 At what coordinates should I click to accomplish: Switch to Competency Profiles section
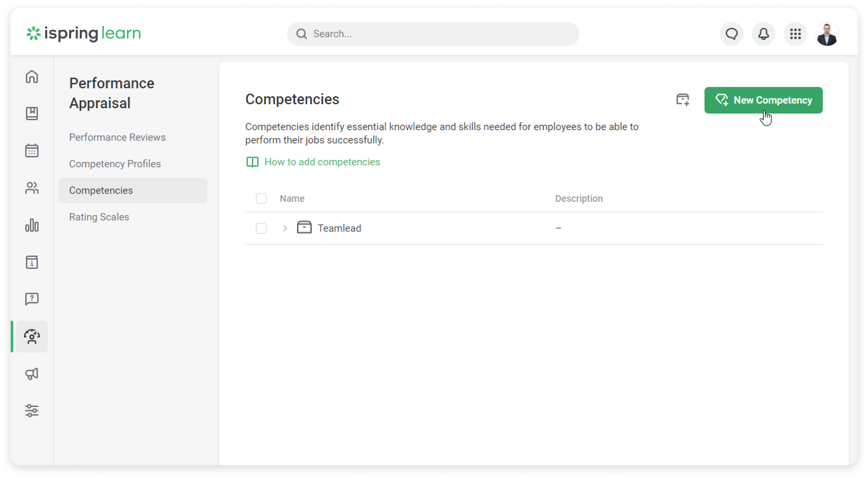click(115, 164)
